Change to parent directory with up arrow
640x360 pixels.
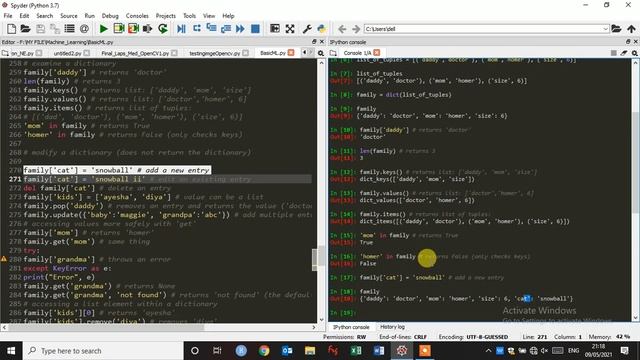click(631, 29)
